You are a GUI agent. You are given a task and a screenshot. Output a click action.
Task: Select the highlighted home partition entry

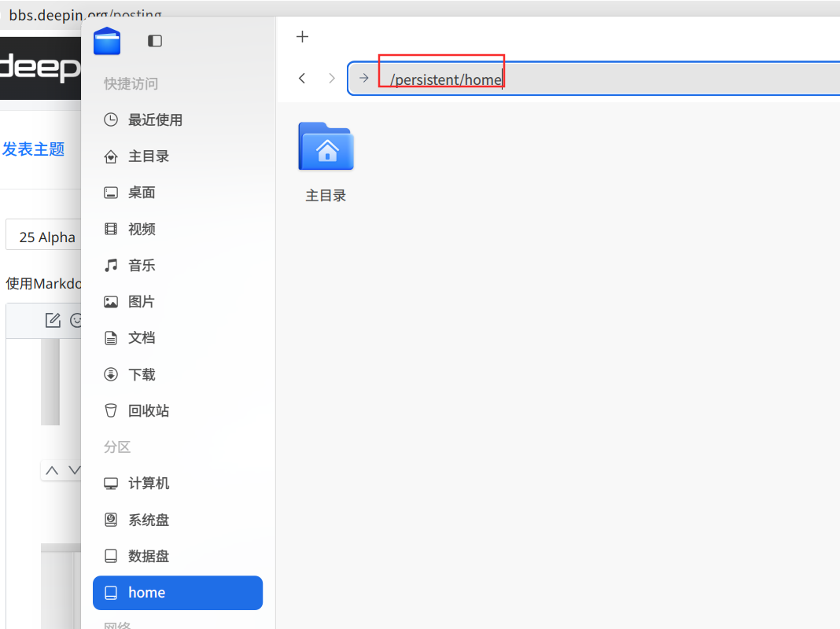(178, 593)
